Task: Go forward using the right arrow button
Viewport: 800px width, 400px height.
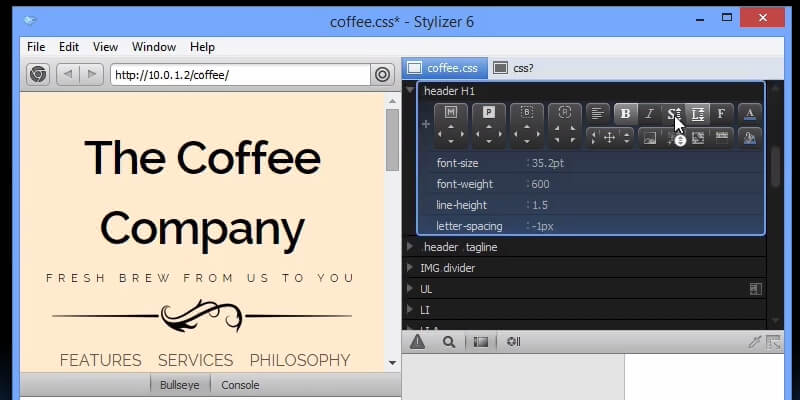Action: pyautogui.click(x=92, y=74)
